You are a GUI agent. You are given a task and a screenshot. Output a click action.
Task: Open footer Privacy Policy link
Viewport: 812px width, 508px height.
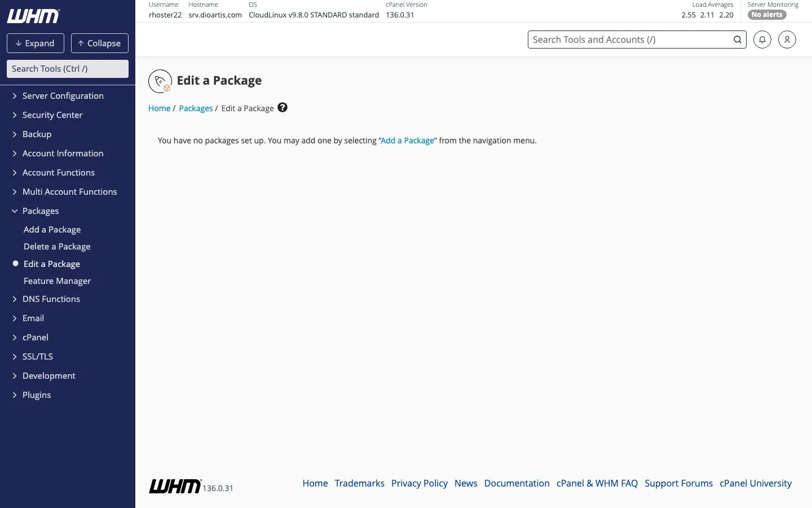coord(420,483)
